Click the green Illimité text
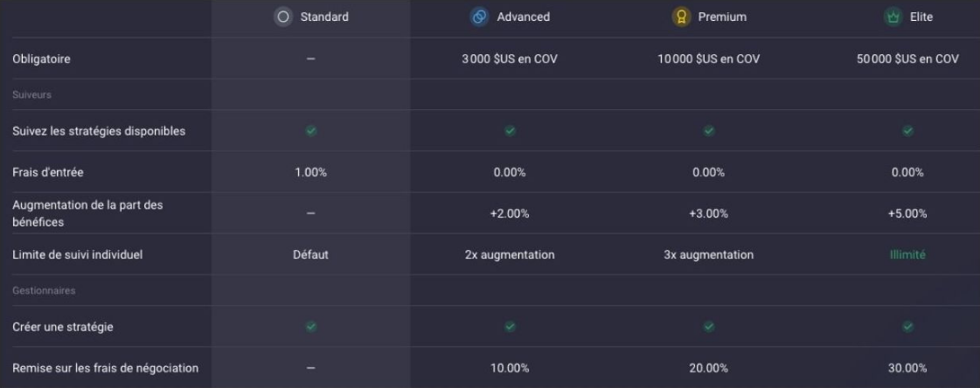This screenshot has width=980, height=388. pyautogui.click(x=908, y=255)
